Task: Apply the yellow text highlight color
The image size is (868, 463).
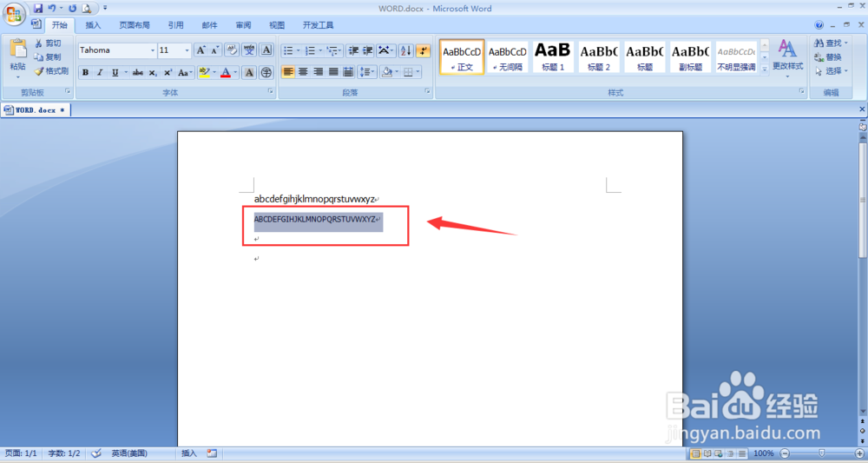Action: [x=204, y=73]
